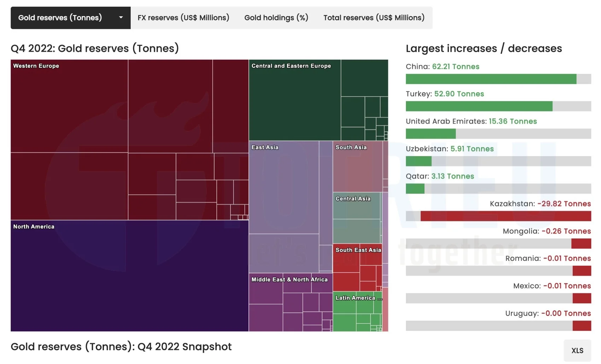Screen dimensions: 601x364
Task: Open Total reserves (US$ Millions) tab
Action: (x=374, y=18)
